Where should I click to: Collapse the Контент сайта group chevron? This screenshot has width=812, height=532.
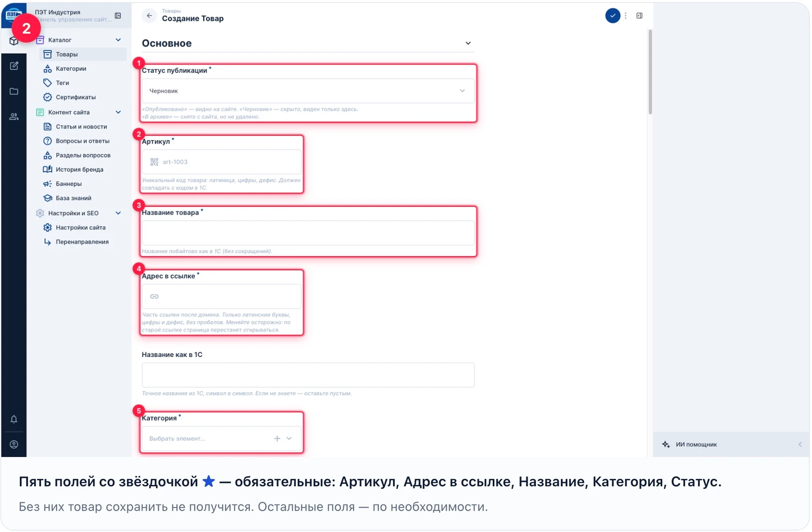[118, 113]
